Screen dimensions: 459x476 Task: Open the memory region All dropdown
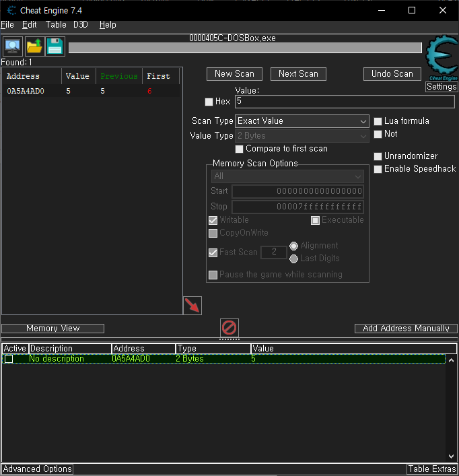287,176
